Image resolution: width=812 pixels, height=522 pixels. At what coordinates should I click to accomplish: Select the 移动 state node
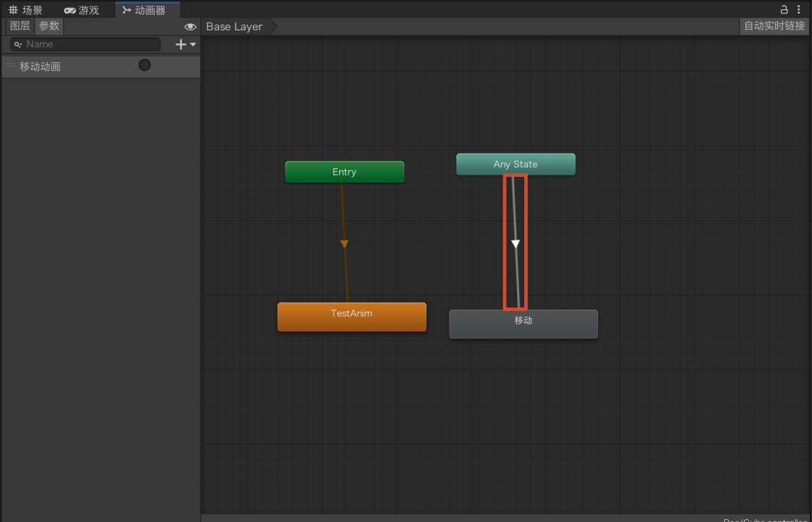[523, 324]
